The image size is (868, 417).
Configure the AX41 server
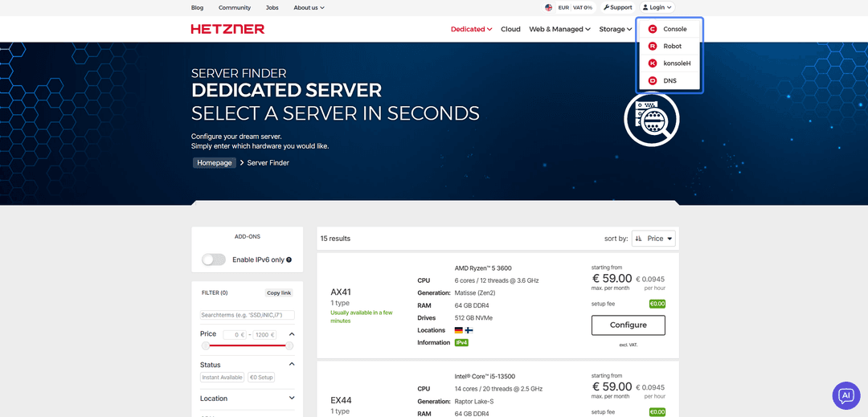click(628, 325)
